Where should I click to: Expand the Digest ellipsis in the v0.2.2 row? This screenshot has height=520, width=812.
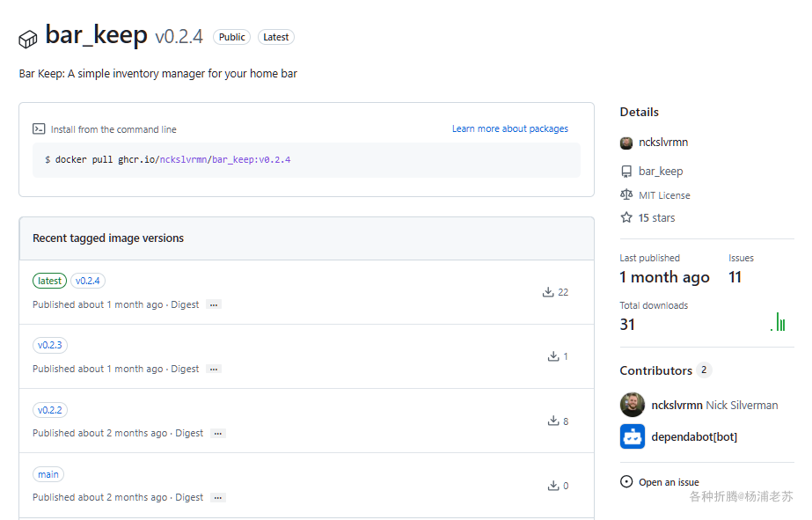click(x=218, y=433)
